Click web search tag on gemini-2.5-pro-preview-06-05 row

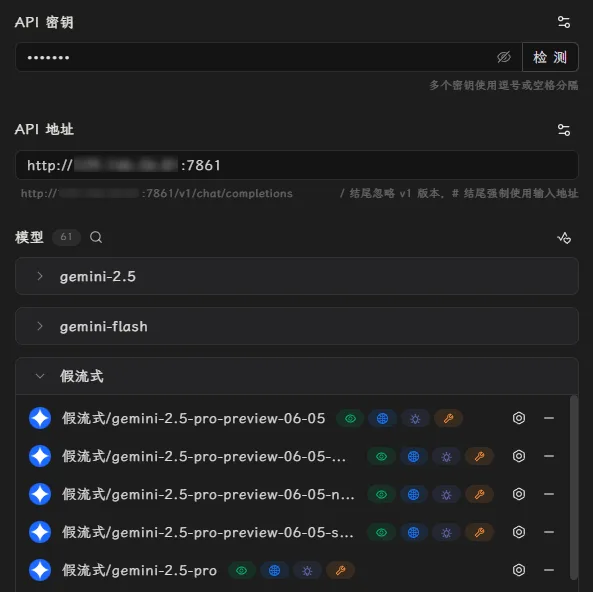point(382,418)
